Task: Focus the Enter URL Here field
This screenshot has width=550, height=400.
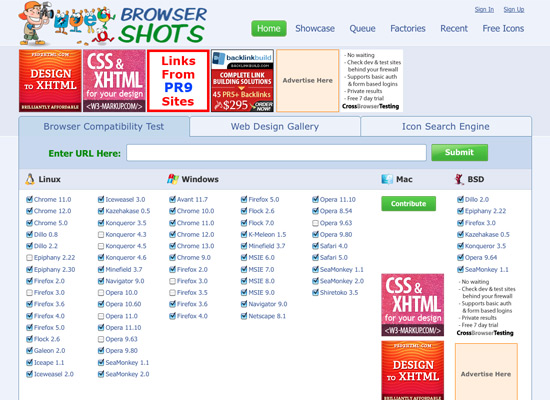Action: pos(276,153)
